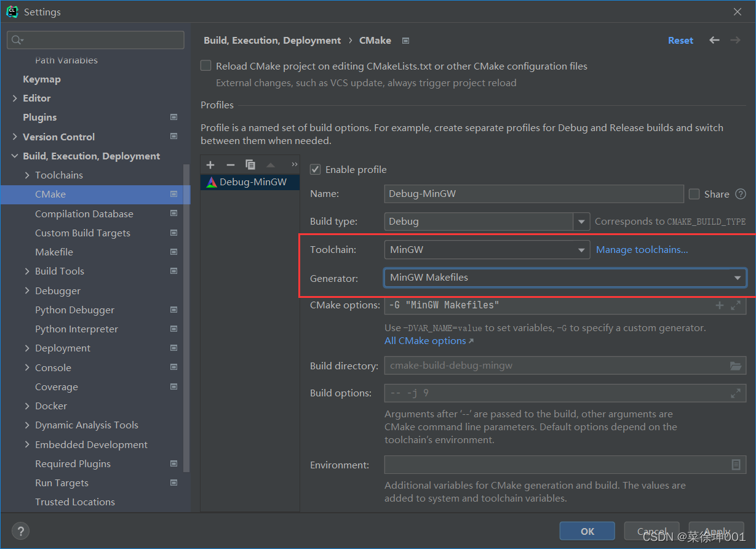This screenshot has height=549, width=756.
Task: Click the project-level icon beside Python Debugger
Action: [173, 310]
